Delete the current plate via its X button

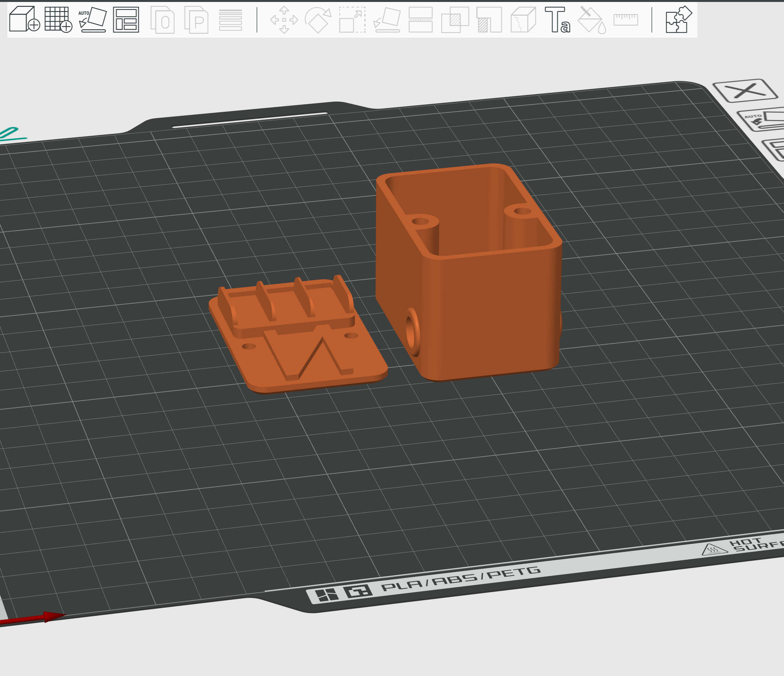pyautogui.click(x=751, y=91)
